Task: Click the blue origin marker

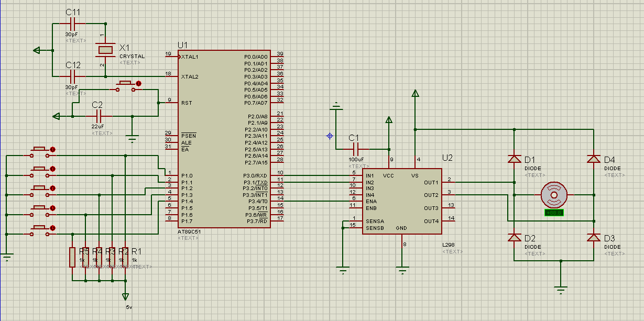Action: pos(330,136)
